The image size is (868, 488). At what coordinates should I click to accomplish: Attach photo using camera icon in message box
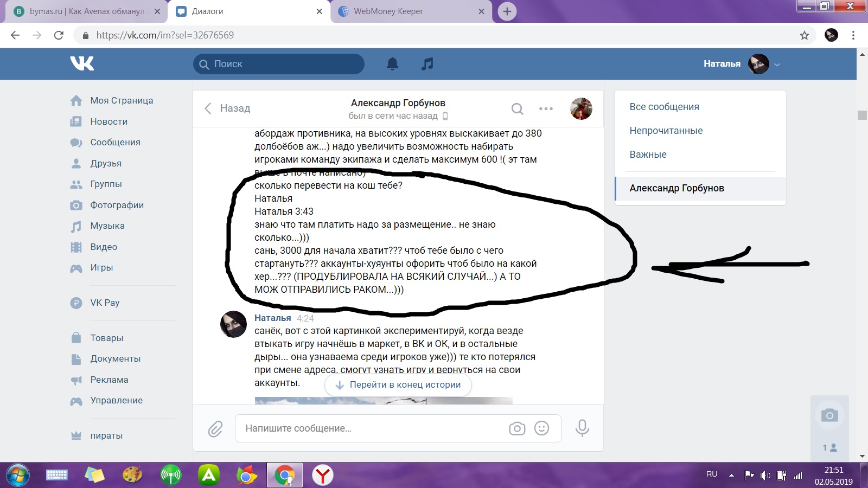pyautogui.click(x=517, y=428)
